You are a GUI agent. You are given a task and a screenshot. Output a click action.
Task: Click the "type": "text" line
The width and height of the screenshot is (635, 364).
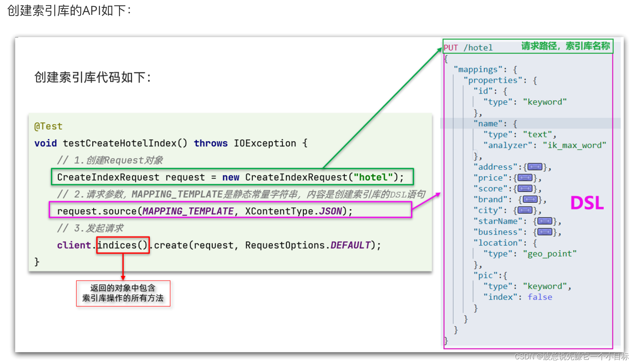(x=520, y=135)
